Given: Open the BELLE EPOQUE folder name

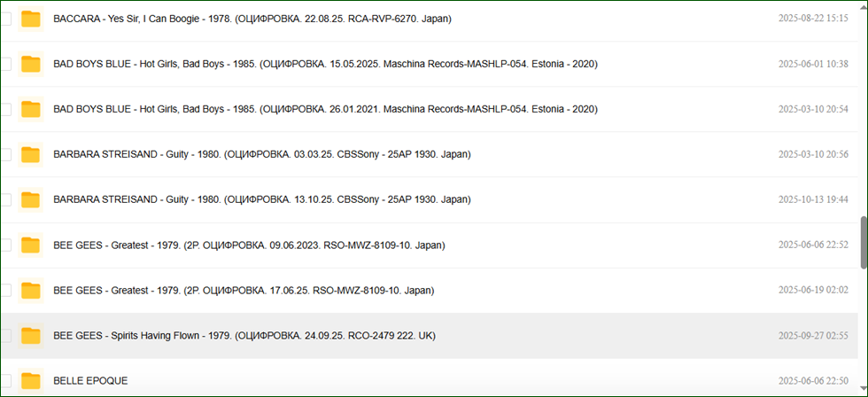Looking at the screenshot, I should click(90, 381).
